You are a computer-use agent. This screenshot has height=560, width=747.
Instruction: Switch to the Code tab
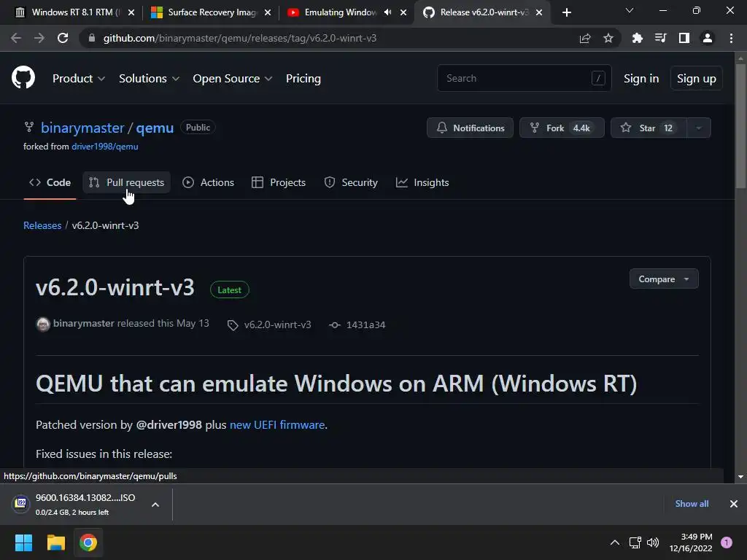click(50, 182)
